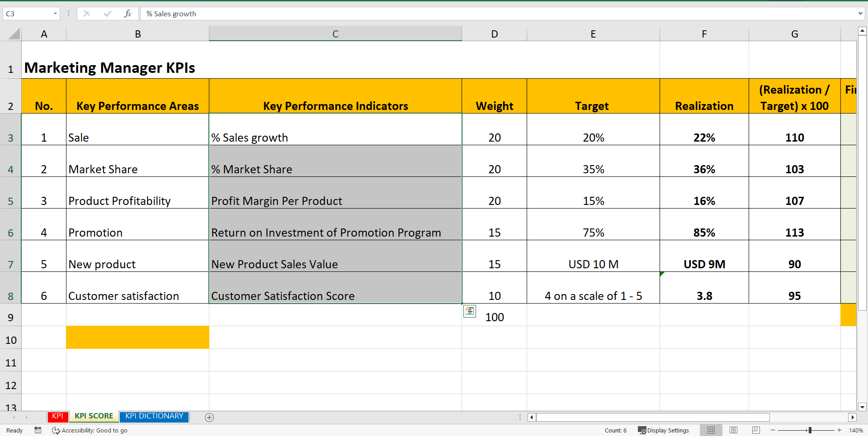Select column E header
The width and height of the screenshot is (868, 437).
[x=593, y=34]
